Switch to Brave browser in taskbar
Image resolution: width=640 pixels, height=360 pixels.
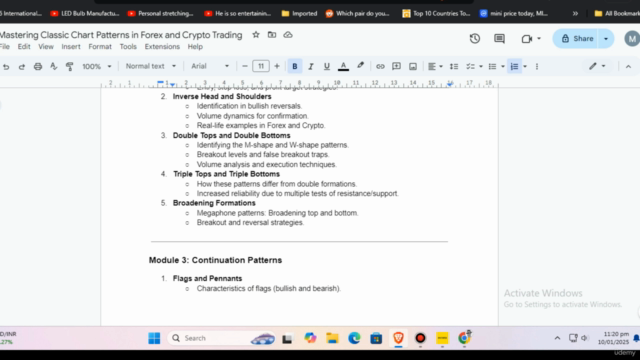(398, 338)
